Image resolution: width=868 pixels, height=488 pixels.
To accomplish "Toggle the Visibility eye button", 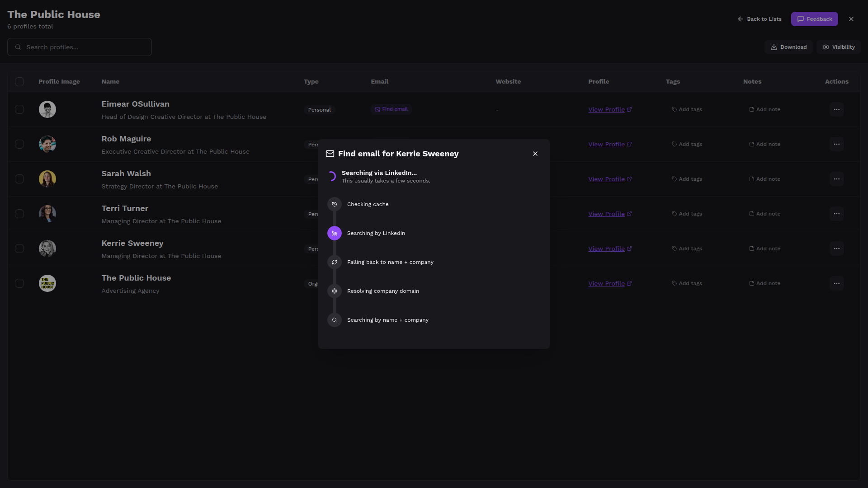I will pos(839,47).
